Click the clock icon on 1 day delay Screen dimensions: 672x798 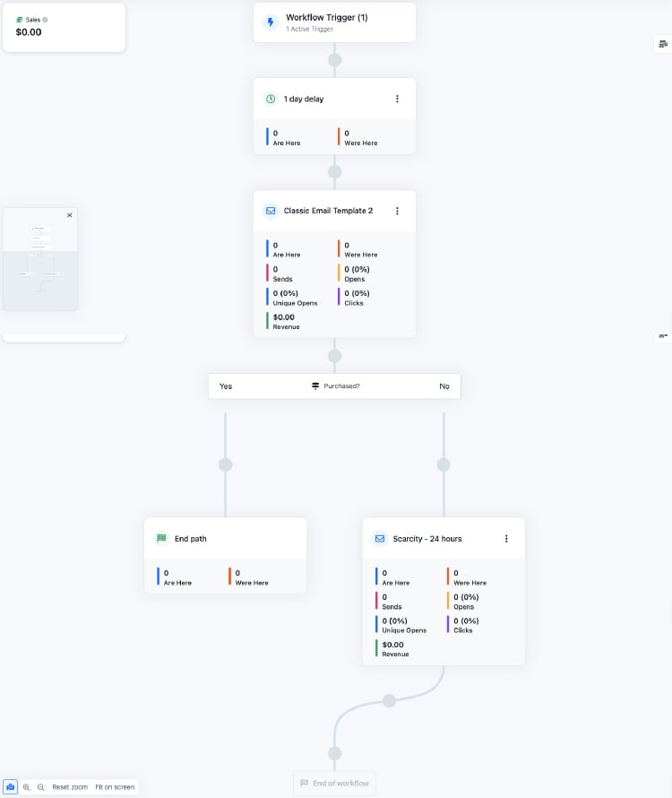tap(271, 99)
